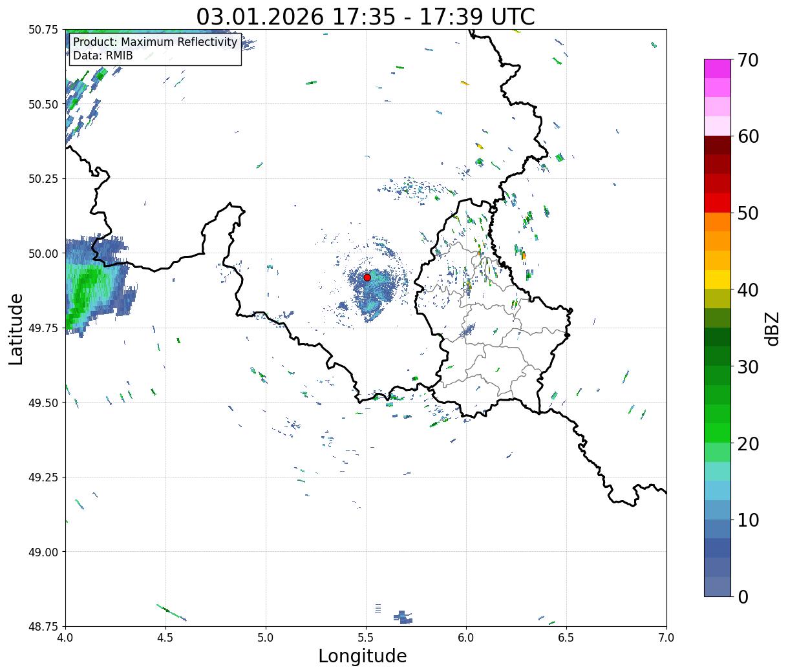Click the longitude tick label '6.0'
This screenshot has width=788, height=672.
(466, 637)
